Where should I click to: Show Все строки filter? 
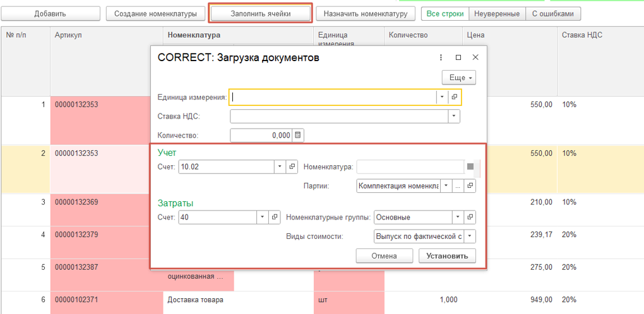[445, 13]
